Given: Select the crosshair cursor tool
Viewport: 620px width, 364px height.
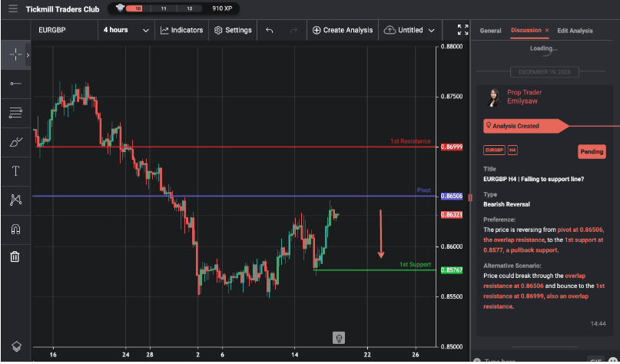Looking at the screenshot, I should click(15, 55).
